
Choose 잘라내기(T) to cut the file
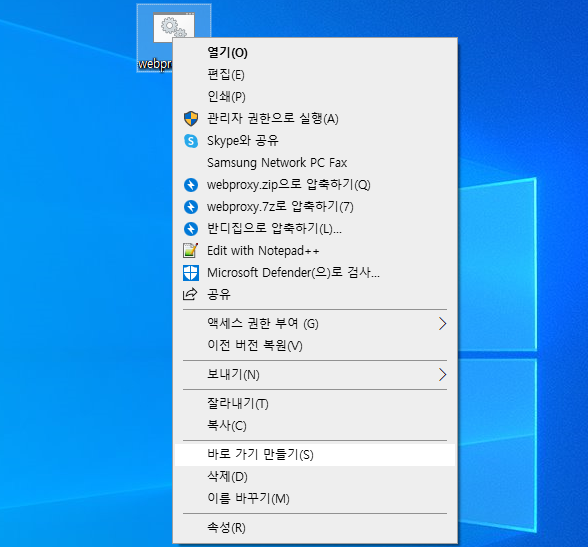[x=315, y=403]
